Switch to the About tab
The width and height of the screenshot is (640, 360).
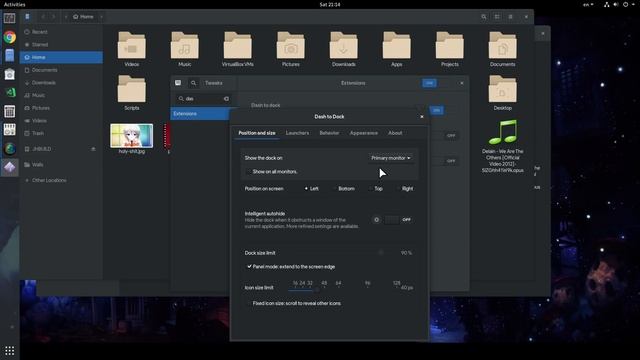pyautogui.click(x=395, y=133)
